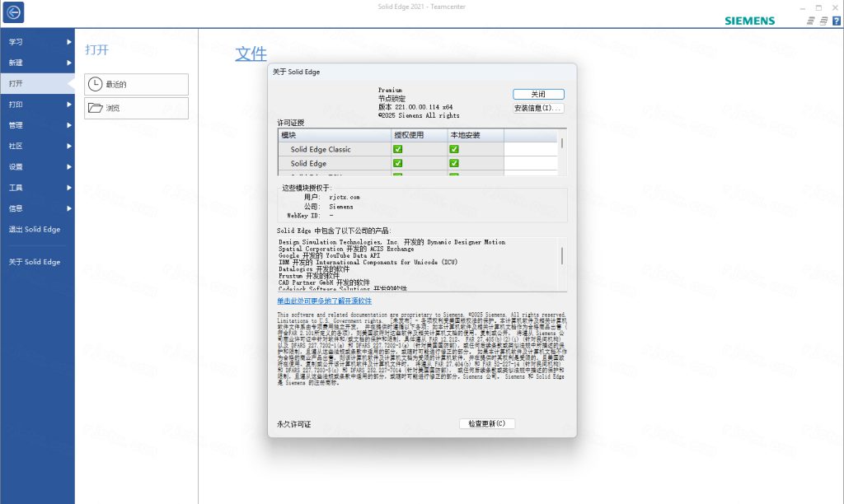Click the second document icon in the title bar
The width and height of the screenshot is (844, 504).
pyautogui.click(x=823, y=20)
